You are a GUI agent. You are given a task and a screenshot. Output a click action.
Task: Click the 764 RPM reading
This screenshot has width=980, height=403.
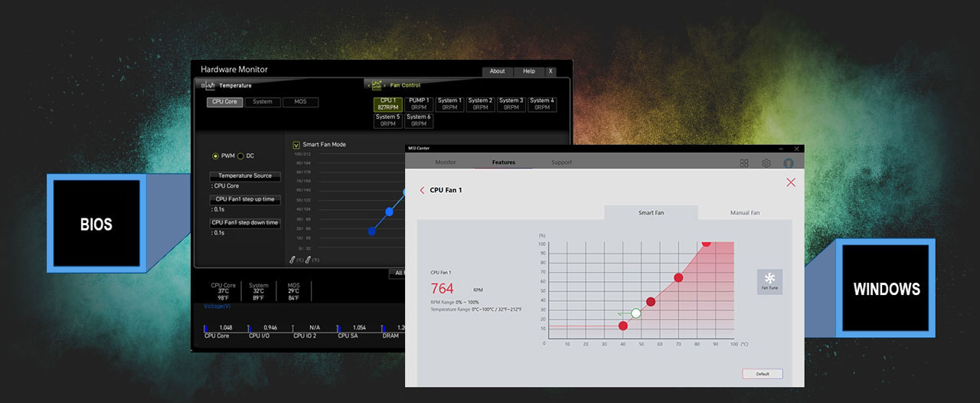[442, 289]
